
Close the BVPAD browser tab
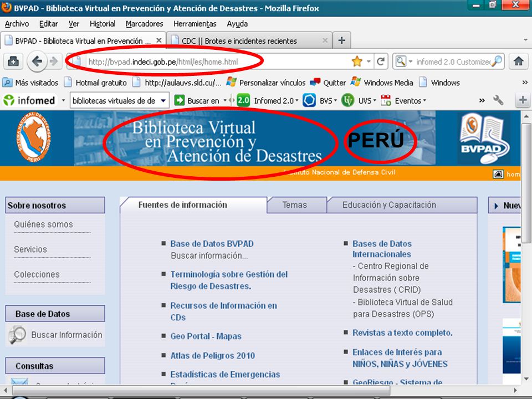pyautogui.click(x=158, y=40)
